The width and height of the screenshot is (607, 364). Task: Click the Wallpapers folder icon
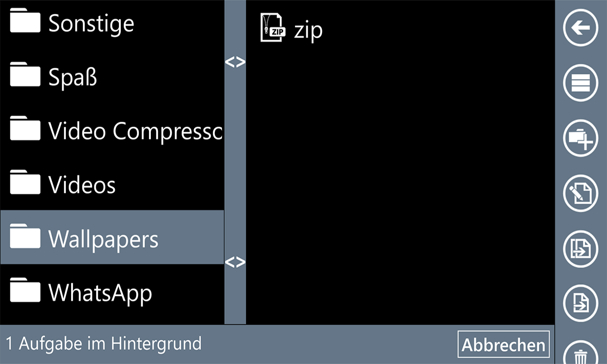(x=25, y=236)
